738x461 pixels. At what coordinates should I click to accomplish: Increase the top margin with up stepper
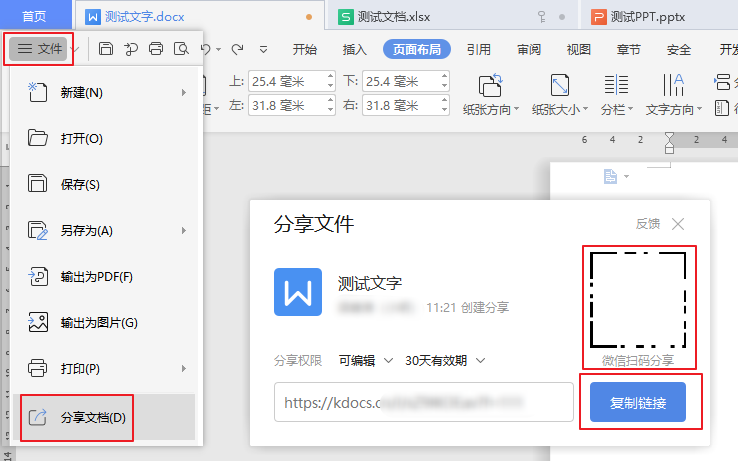pyautogui.click(x=330, y=76)
